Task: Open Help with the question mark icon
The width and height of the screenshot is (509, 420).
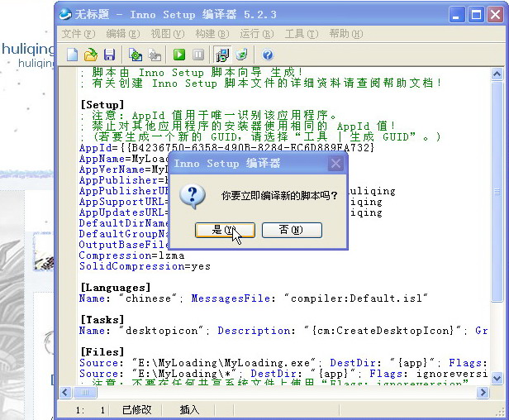Action: coord(268,55)
